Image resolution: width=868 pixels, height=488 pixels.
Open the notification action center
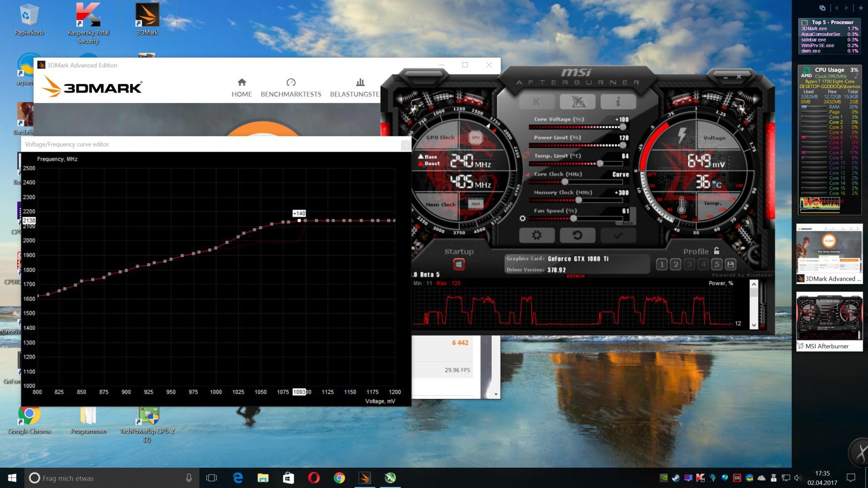851,478
